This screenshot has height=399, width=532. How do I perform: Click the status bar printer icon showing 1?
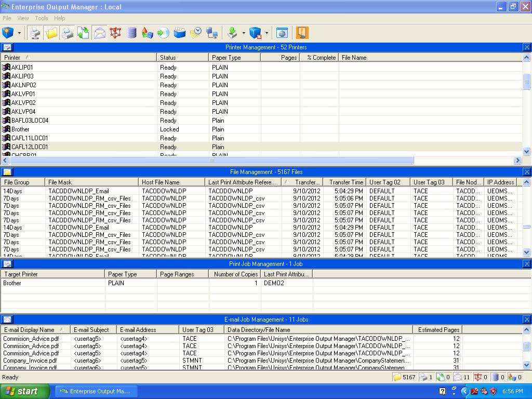tap(423, 377)
